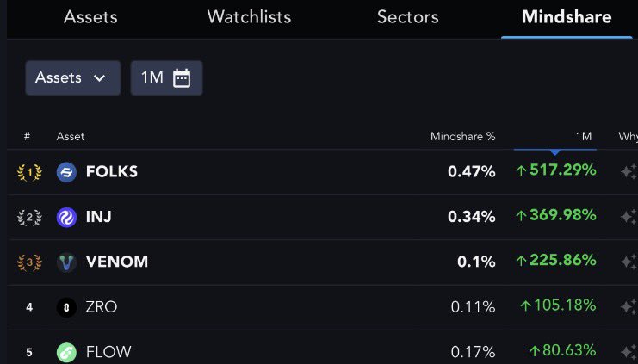The width and height of the screenshot is (638, 364).
Task: Switch to the Watchlists tab
Action: coord(249,17)
